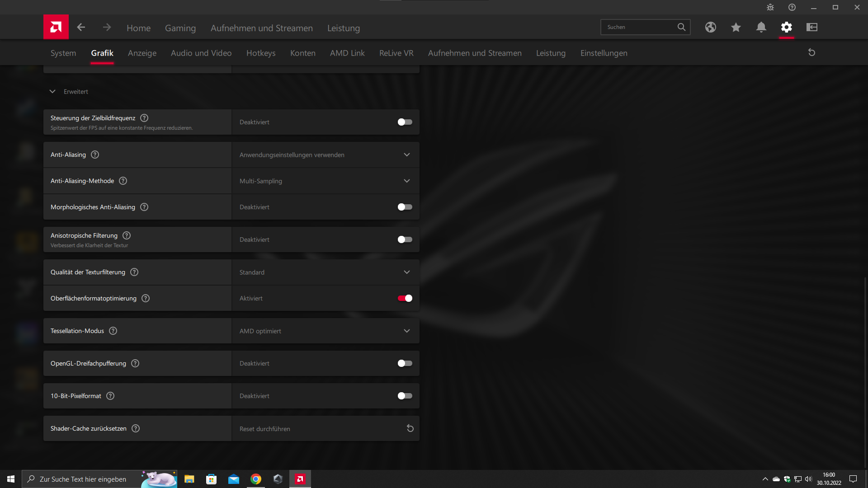
Task: Open the web browser globe icon
Action: point(710,27)
